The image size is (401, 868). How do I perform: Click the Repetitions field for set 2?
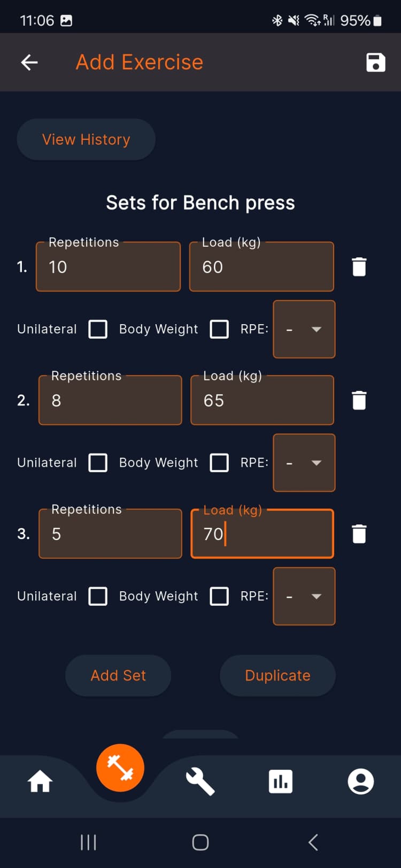point(110,400)
